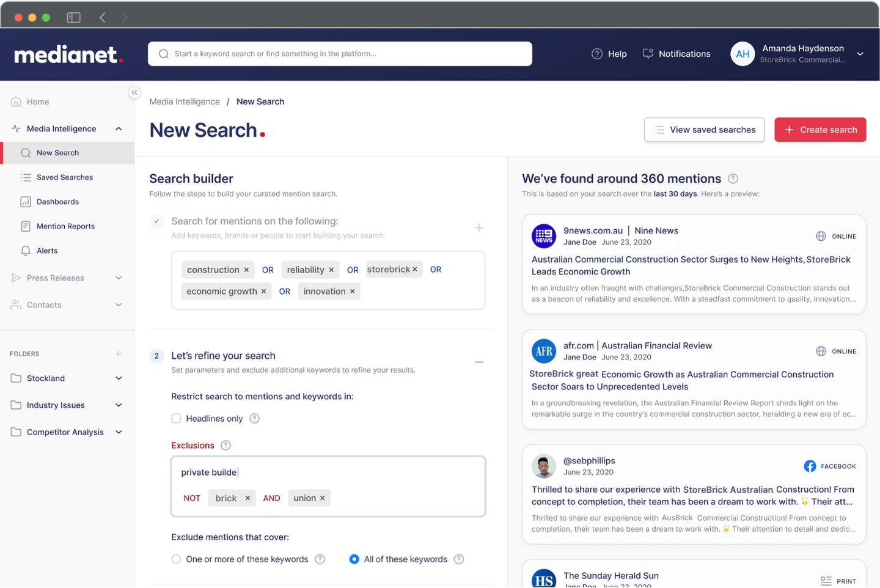The height and width of the screenshot is (588, 880).
Task: Collapse the sidebar with double-chevron icon
Action: tap(134, 92)
